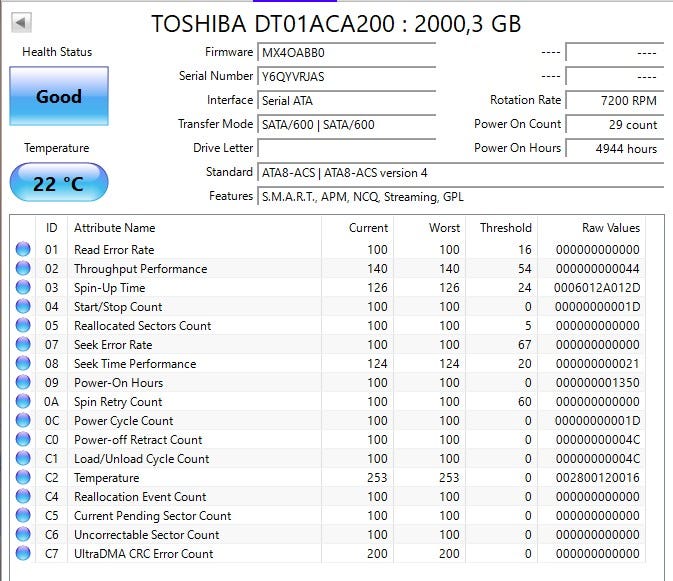Click the status orb for UltraDMA CRC Error Count
673x581 pixels.
coord(23,553)
